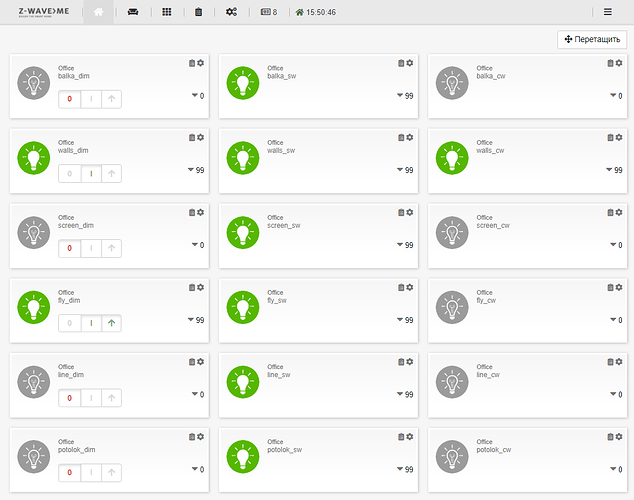The width and height of the screenshot is (634, 500).
Task: Toggle the fly_sw bulb icon
Action: click(243, 307)
